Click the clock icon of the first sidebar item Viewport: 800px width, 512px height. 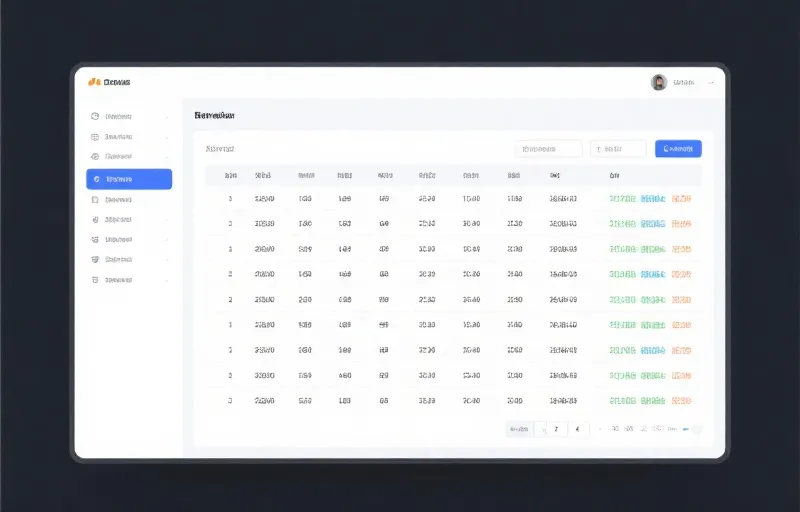(x=95, y=116)
